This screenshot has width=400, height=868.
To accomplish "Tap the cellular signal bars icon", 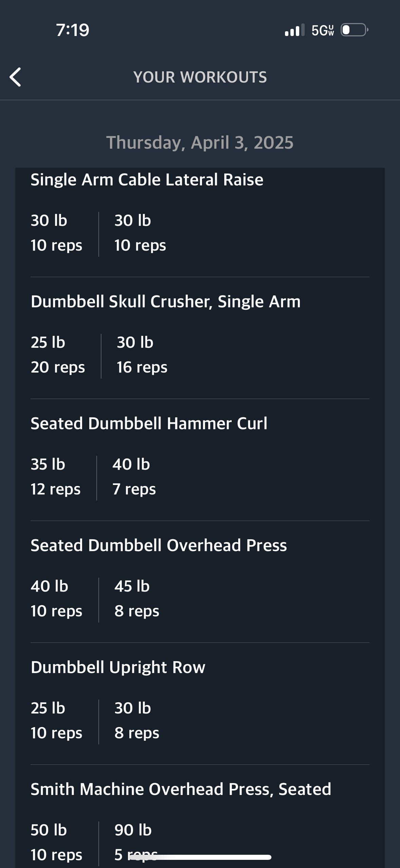I will coord(294,30).
